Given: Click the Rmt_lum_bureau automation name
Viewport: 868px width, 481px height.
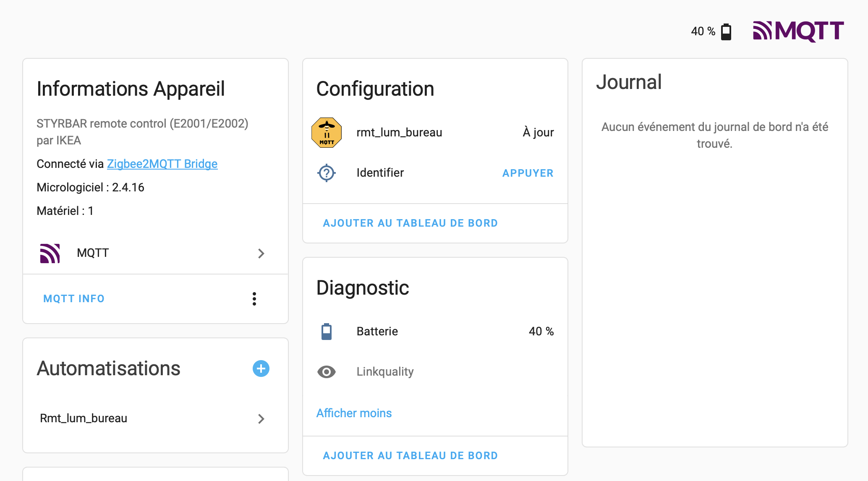Looking at the screenshot, I should pos(83,418).
